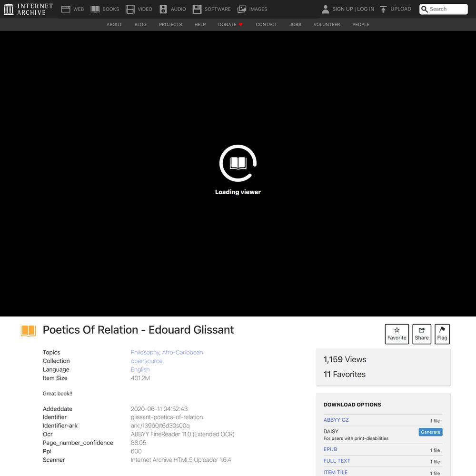The width and height of the screenshot is (476, 476).
Task: Click the Page_number_confidence value 88.05
Action: (x=139, y=443)
